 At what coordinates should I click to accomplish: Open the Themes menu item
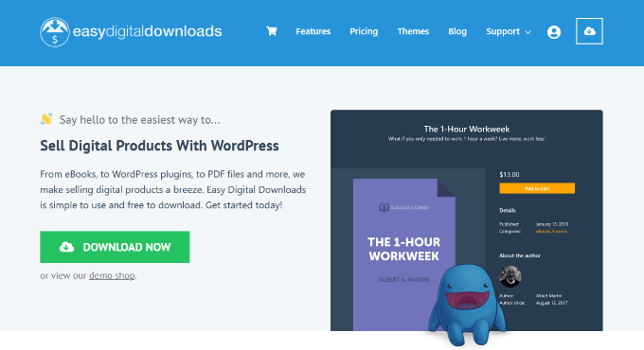click(x=413, y=31)
